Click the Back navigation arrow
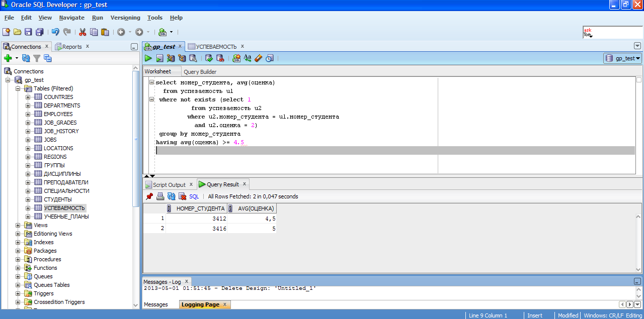The height and width of the screenshot is (319, 644). (x=121, y=32)
